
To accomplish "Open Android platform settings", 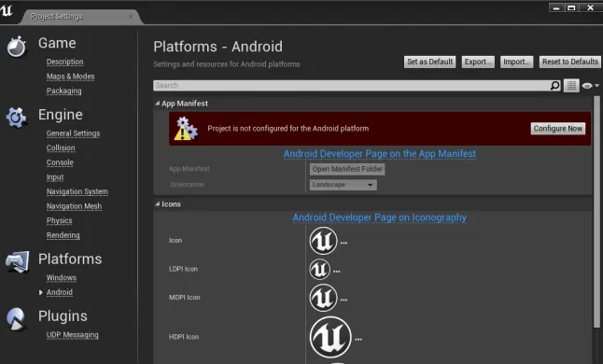I will (x=59, y=292).
